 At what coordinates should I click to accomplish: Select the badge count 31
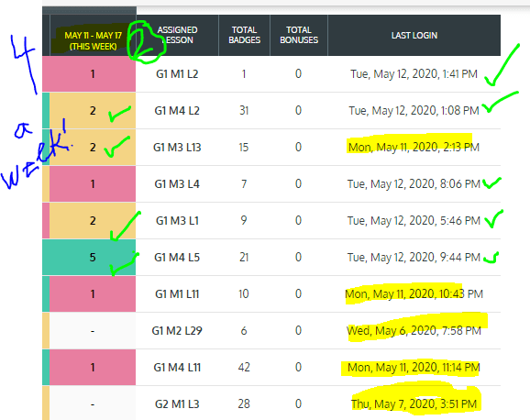(x=244, y=111)
